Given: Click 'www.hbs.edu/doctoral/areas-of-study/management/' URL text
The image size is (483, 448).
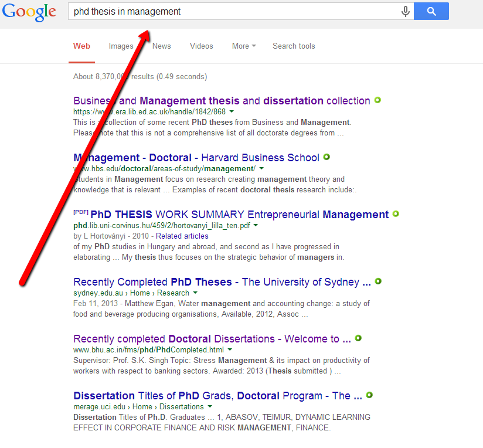Looking at the screenshot, I should tap(165, 168).
